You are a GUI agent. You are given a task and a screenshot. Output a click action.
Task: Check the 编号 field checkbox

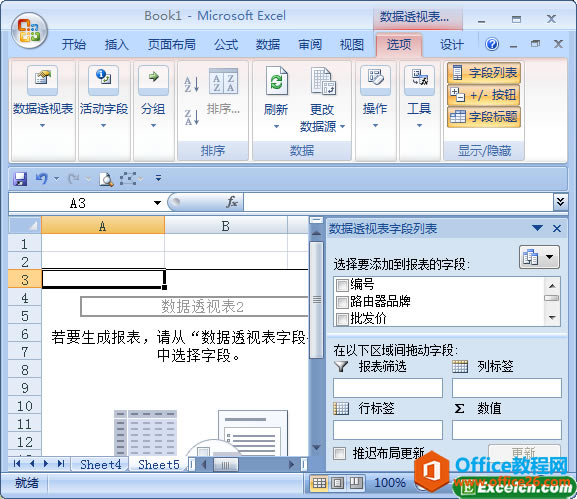click(x=342, y=285)
